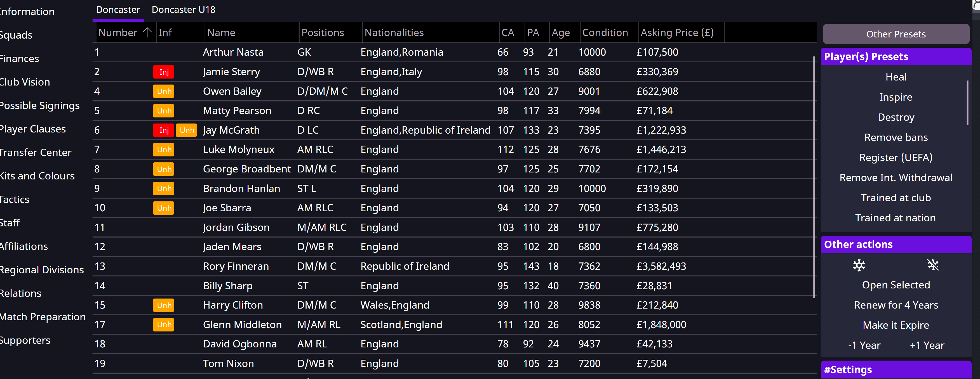The height and width of the screenshot is (379, 980).
Task: Click Jay McGrath's Inj status badge
Action: (x=164, y=130)
